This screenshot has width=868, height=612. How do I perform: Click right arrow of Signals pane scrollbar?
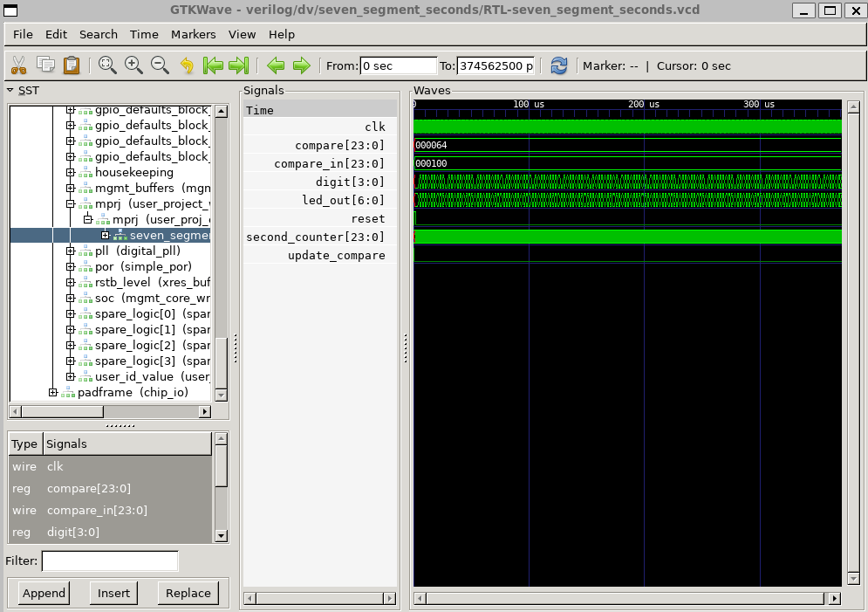click(390, 598)
